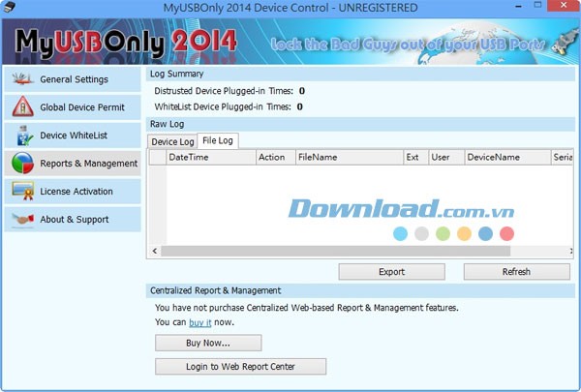Open License Activation via its card icon

pyautogui.click(x=23, y=192)
